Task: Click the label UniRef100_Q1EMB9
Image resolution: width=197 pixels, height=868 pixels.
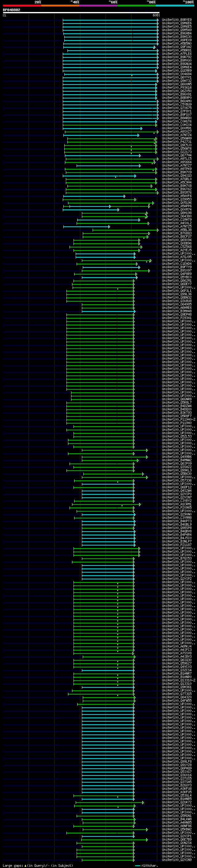Action: [177, 71]
